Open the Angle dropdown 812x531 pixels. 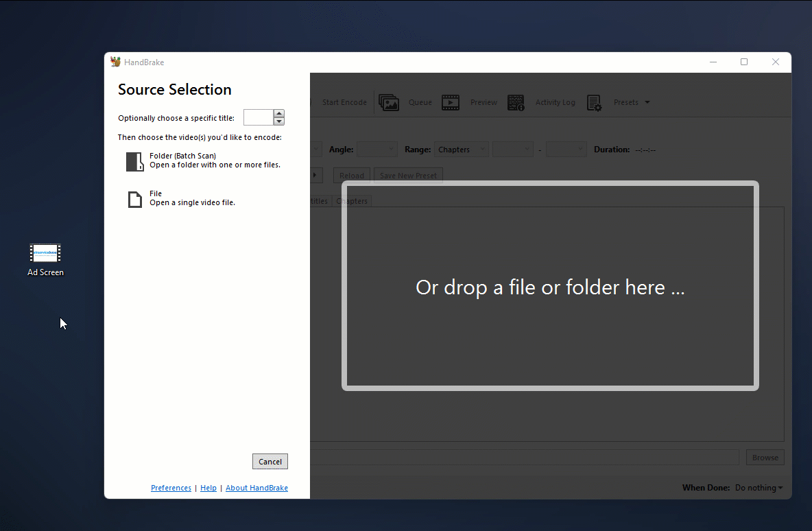(x=377, y=150)
